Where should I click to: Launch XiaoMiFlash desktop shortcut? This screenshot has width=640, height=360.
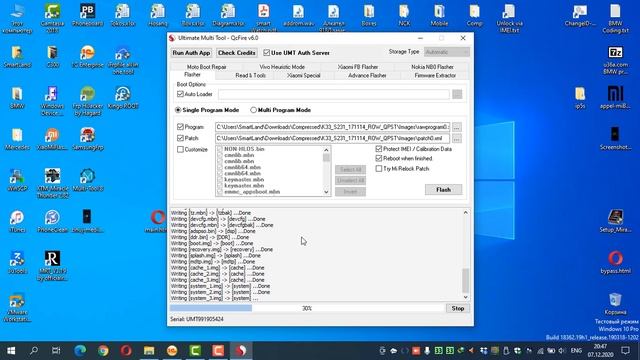click(52, 139)
